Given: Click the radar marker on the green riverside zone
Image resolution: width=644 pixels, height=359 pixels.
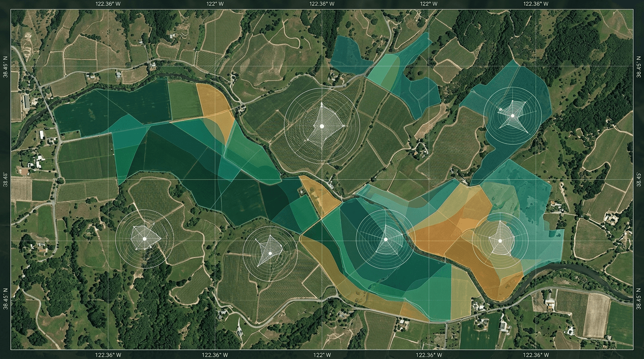Looking at the screenshot, I should coord(386,239).
